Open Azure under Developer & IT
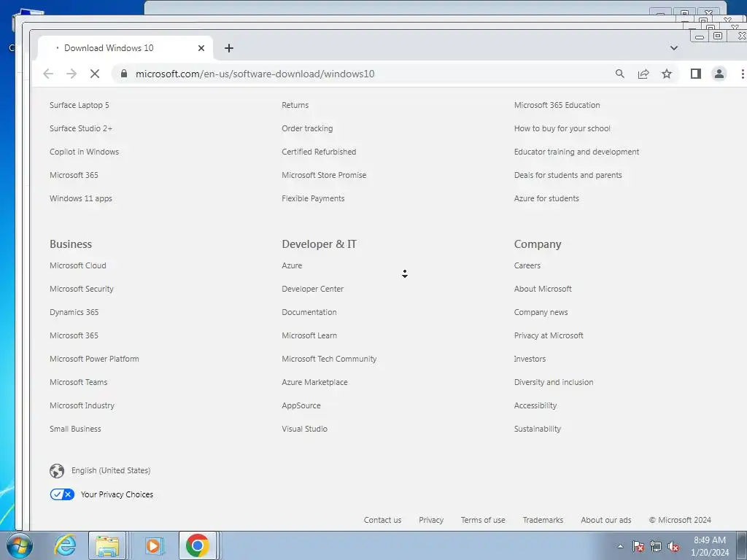The height and width of the screenshot is (560, 747). 292,265
